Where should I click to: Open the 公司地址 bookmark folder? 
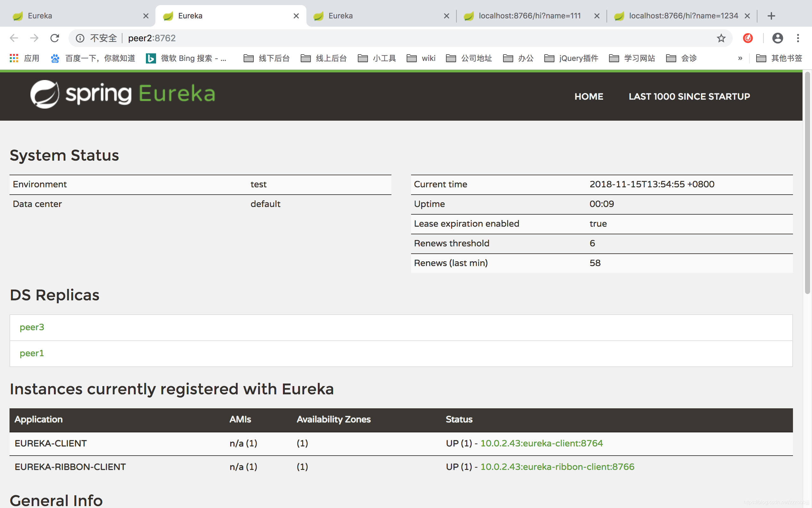(469, 58)
